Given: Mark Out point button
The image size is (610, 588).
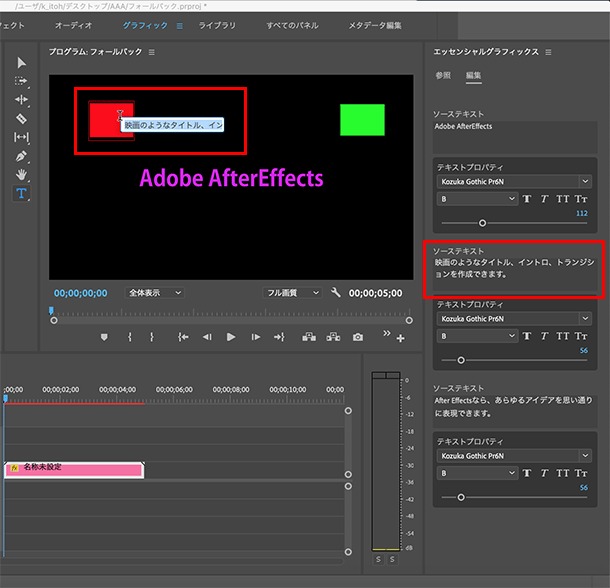Looking at the screenshot, I should [152, 337].
